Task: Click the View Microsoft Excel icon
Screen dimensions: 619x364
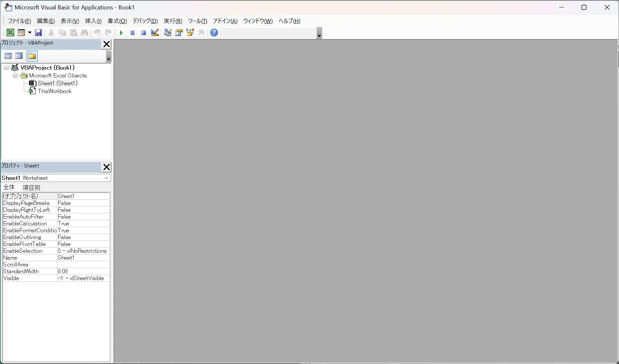Action: (10, 33)
